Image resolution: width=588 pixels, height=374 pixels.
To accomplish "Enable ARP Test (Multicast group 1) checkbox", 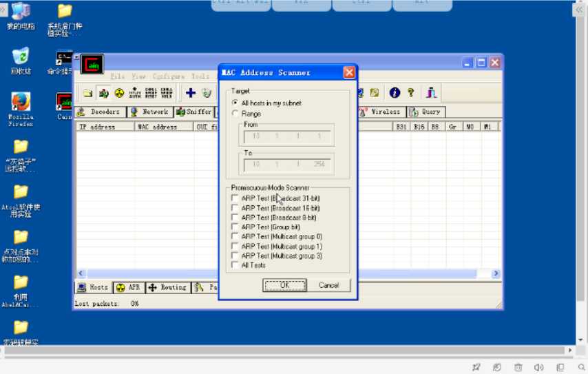I will point(235,246).
